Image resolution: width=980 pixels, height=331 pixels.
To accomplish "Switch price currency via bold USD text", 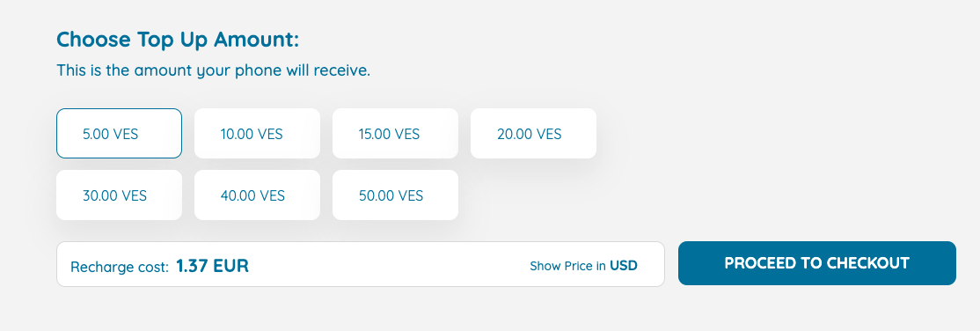I will click(x=624, y=266).
